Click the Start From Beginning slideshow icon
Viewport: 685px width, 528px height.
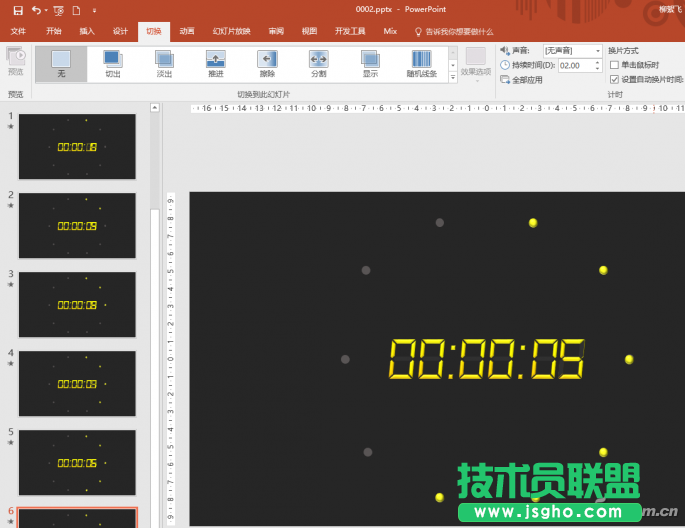coord(59,10)
